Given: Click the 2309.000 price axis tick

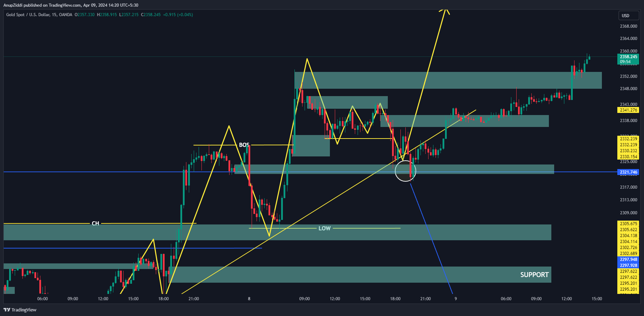Looking at the screenshot, I should (x=628, y=213).
